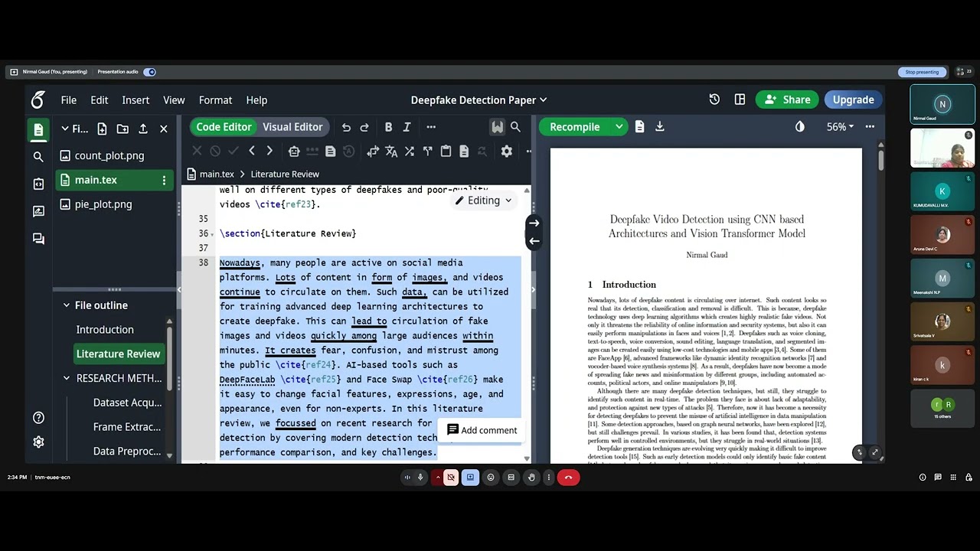This screenshot has width=980, height=551.
Task: View project history
Action: (x=714, y=99)
